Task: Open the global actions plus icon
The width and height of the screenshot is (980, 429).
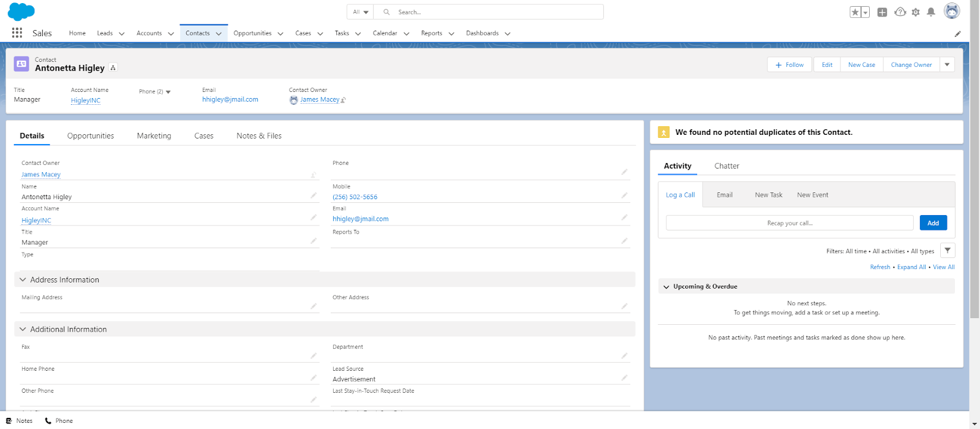Action: pos(882,12)
